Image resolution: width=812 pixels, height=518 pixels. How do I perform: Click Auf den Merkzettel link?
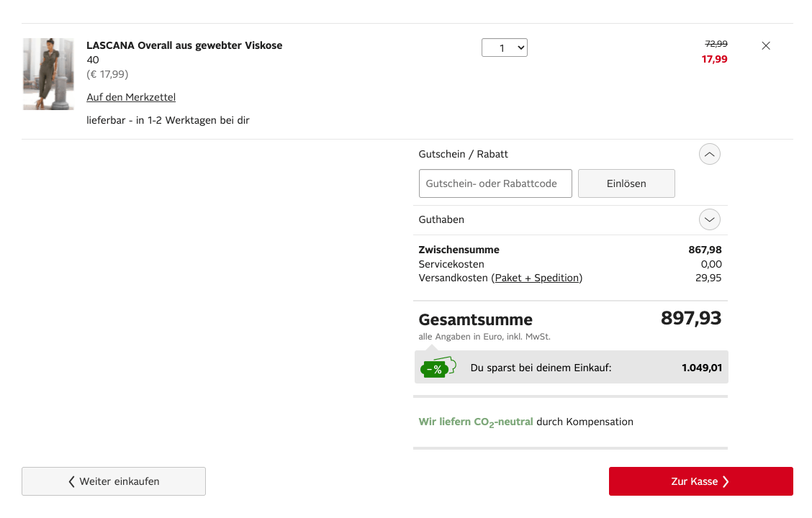click(x=131, y=97)
